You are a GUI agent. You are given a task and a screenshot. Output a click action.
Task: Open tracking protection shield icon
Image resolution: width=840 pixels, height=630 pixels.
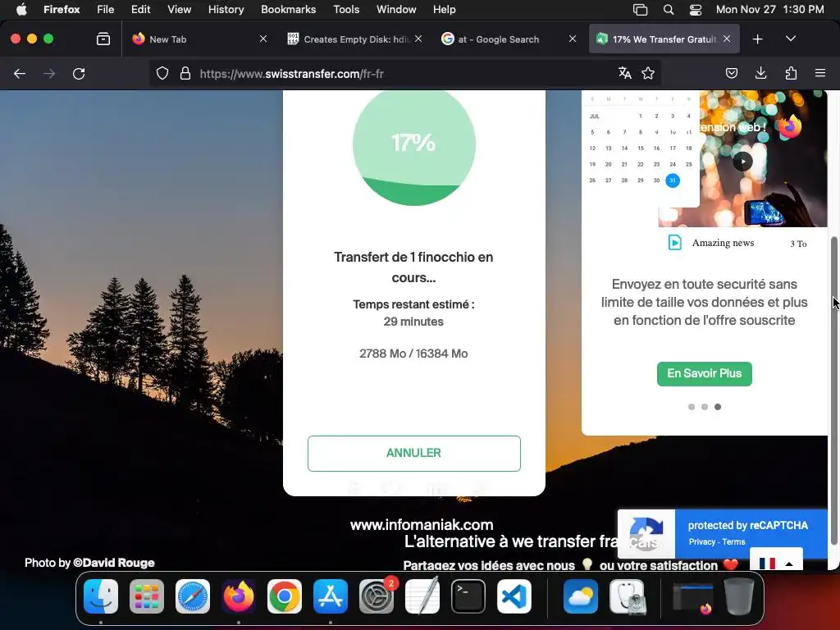coord(162,73)
